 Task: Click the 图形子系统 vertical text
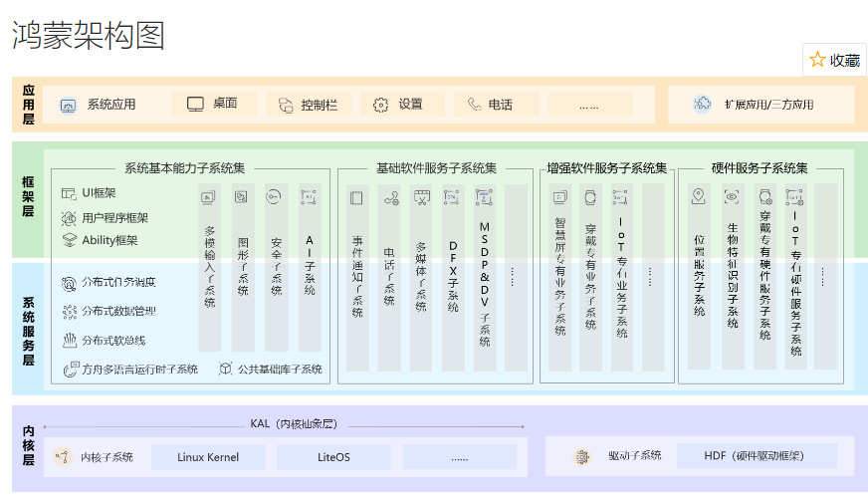tap(243, 267)
